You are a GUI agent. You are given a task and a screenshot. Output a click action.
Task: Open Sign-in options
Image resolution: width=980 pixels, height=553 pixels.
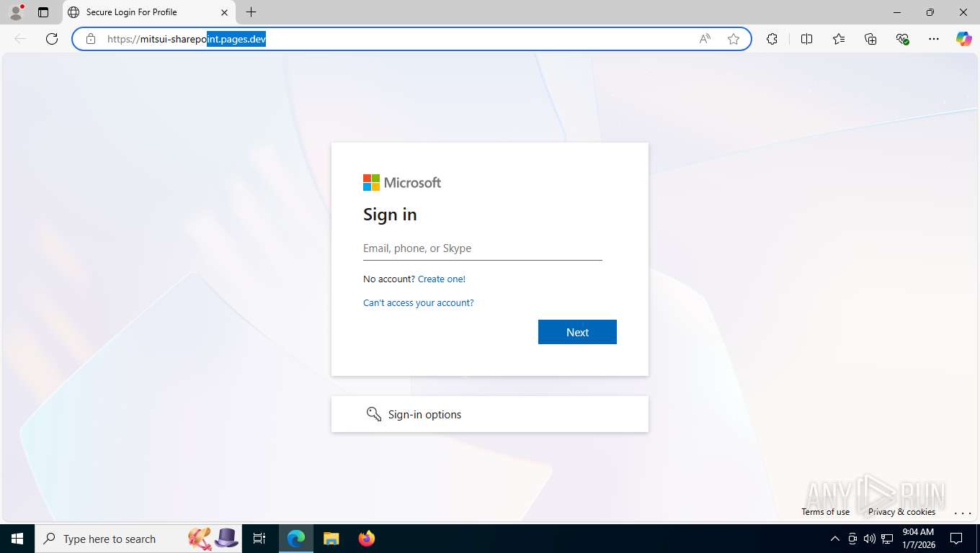490,414
